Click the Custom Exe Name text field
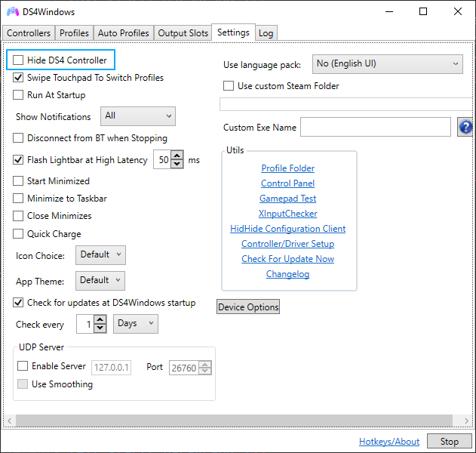Image resolution: width=476 pixels, height=453 pixels. (375, 128)
